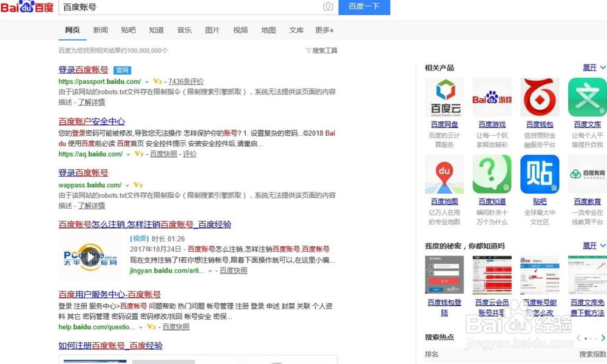
Task: Open the 贴吧 blue icon
Action: pyautogui.click(x=540, y=174)
